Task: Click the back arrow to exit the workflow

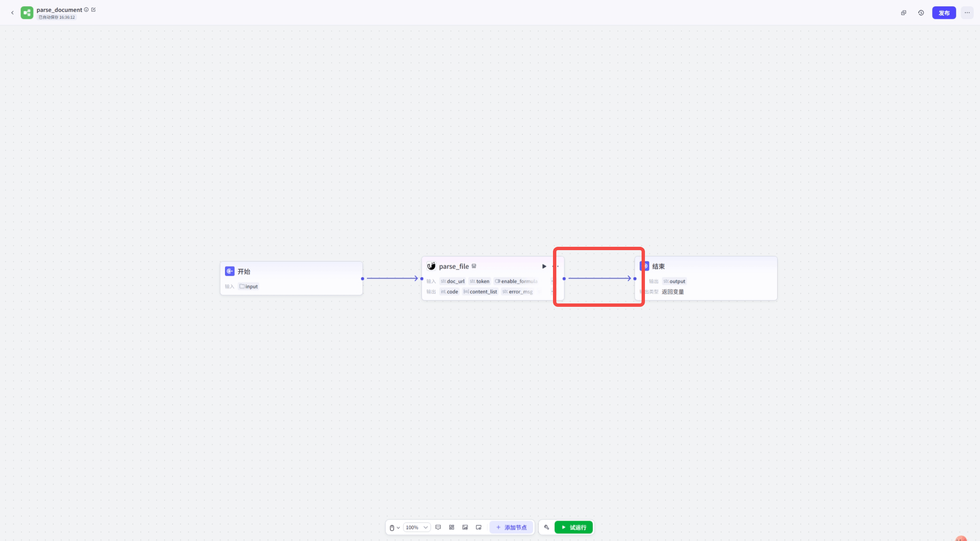Action: (12, 13)
